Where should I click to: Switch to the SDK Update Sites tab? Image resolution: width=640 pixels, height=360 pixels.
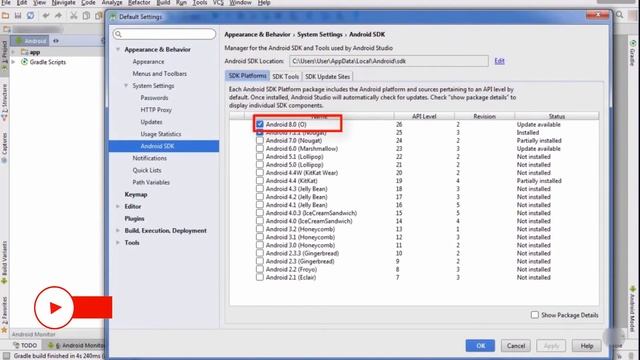point(327,76)
